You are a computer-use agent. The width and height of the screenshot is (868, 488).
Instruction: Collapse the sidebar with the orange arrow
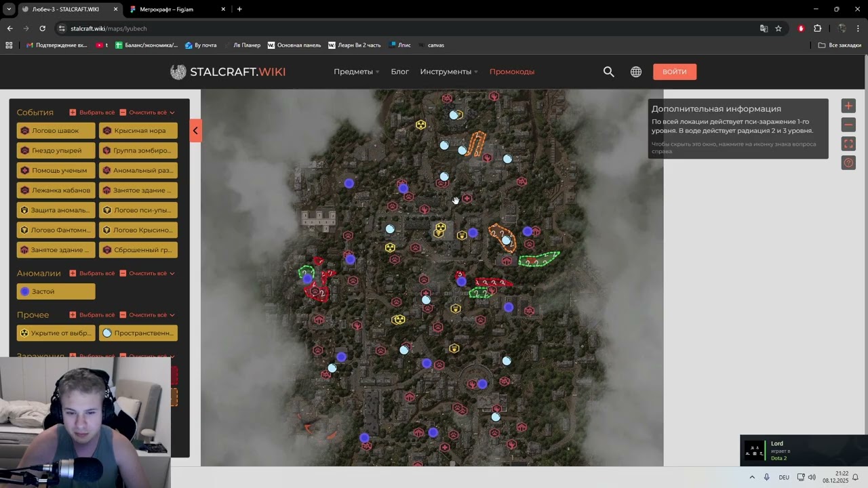pos(195,130)
